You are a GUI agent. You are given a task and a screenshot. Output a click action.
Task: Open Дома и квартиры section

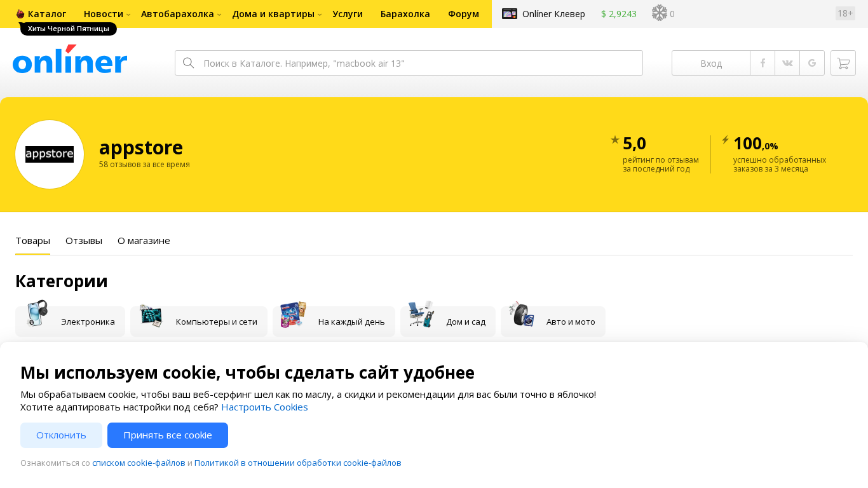coord(273,14)
